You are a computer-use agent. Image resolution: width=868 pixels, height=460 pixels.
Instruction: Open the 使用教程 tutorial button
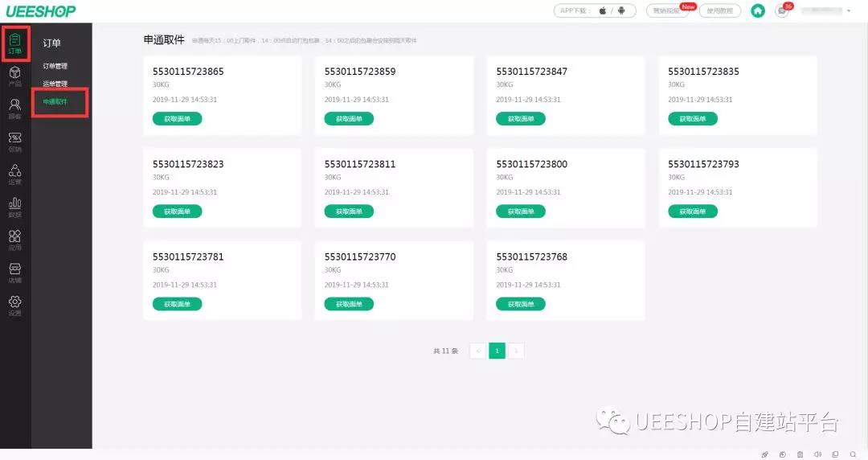pos(719,10)
